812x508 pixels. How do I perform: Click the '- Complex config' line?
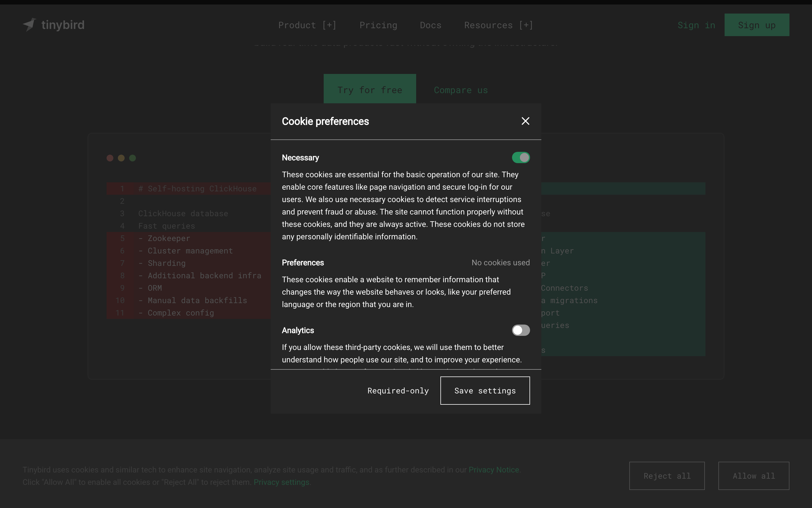point(176,313)
